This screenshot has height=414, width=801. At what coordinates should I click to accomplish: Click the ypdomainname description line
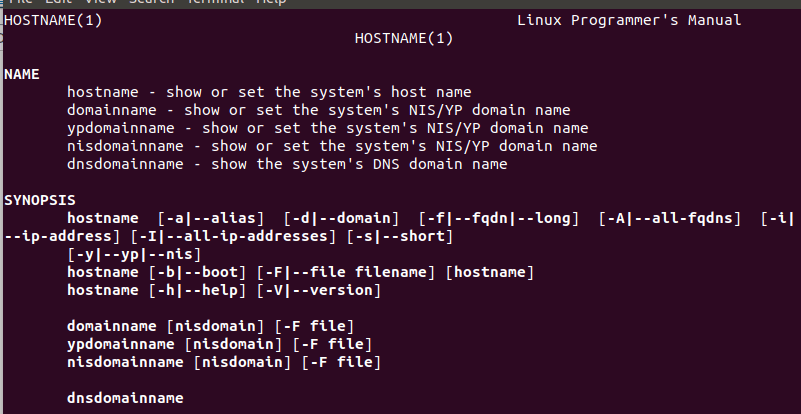tap(327, 128)
